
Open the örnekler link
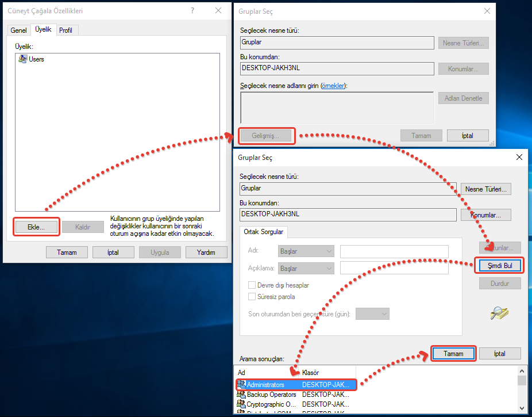point(333,86)
